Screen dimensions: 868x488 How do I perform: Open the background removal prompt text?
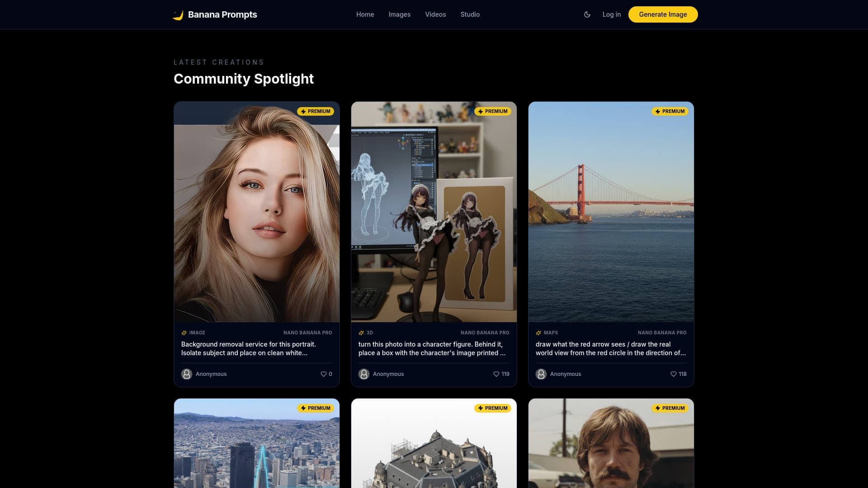coord(248,348)
